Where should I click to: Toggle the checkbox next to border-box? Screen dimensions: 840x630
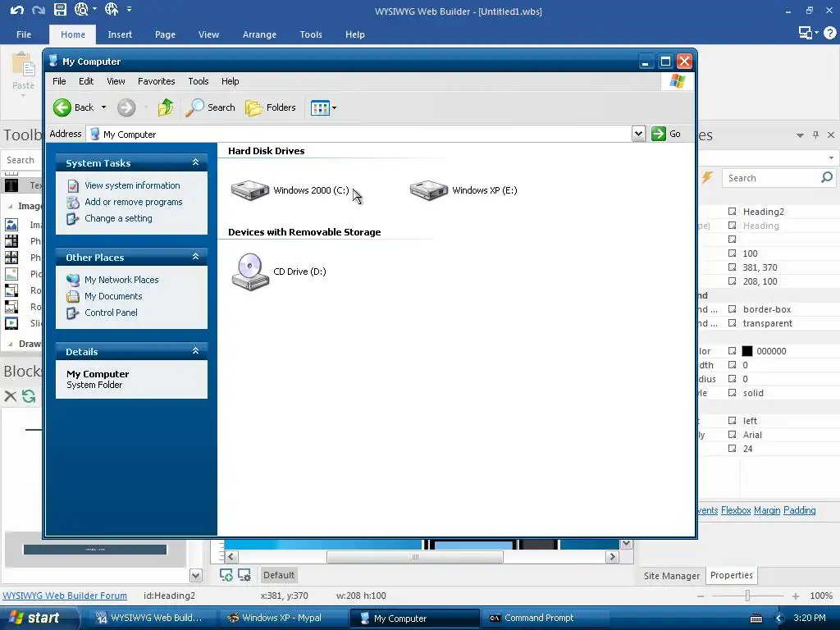(x=733, y=309)
